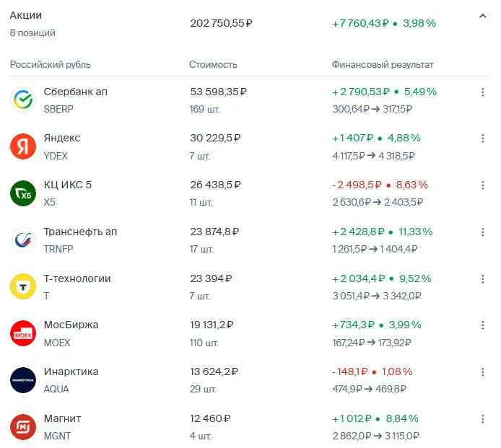
Task: Click the Transneft logo icon
Action: coord(23,240)
